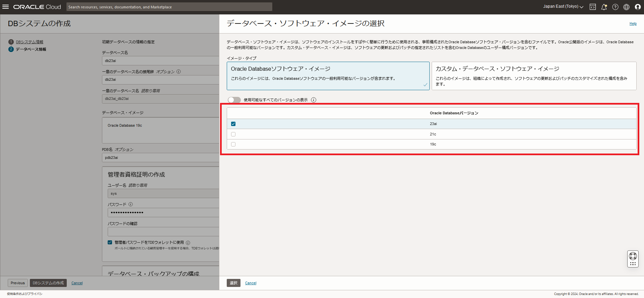Click Cancel link beside DBシステムの作成
The width and height of the screenshot is (644, 298).
[x=77, y=283]
